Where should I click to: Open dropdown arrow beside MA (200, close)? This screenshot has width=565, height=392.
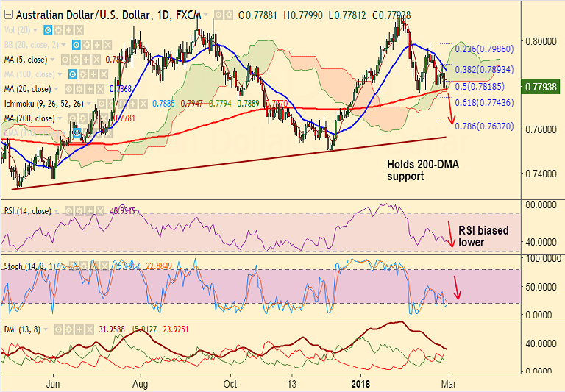(x=60, y=118)
